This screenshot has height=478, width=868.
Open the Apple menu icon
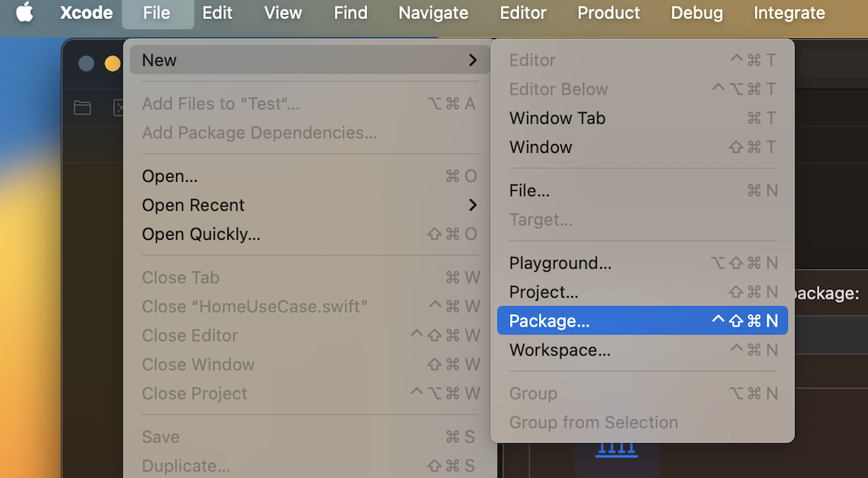tap(24, 12)
